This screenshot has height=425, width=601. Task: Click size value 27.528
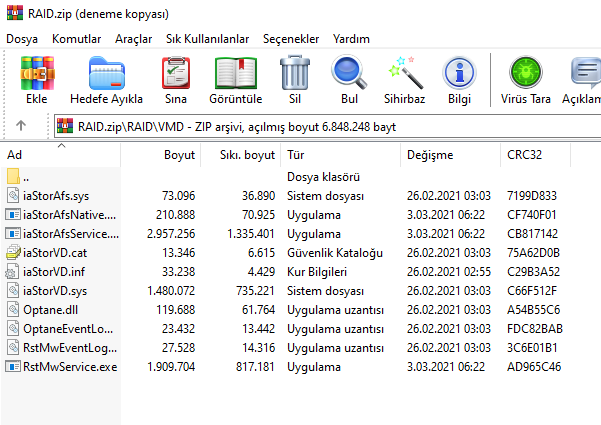pyautogui.click(x=179, y=348)
